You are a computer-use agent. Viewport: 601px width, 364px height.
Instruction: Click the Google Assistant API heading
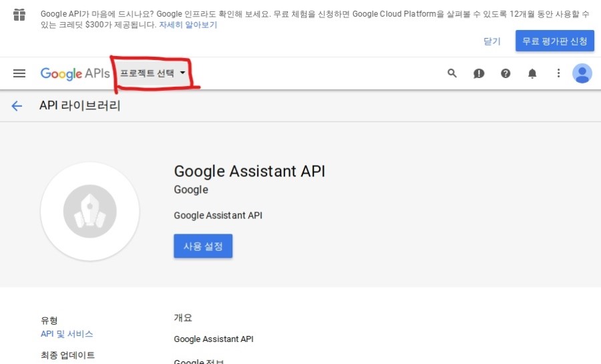pyautogui.click(x=250, y=171)
